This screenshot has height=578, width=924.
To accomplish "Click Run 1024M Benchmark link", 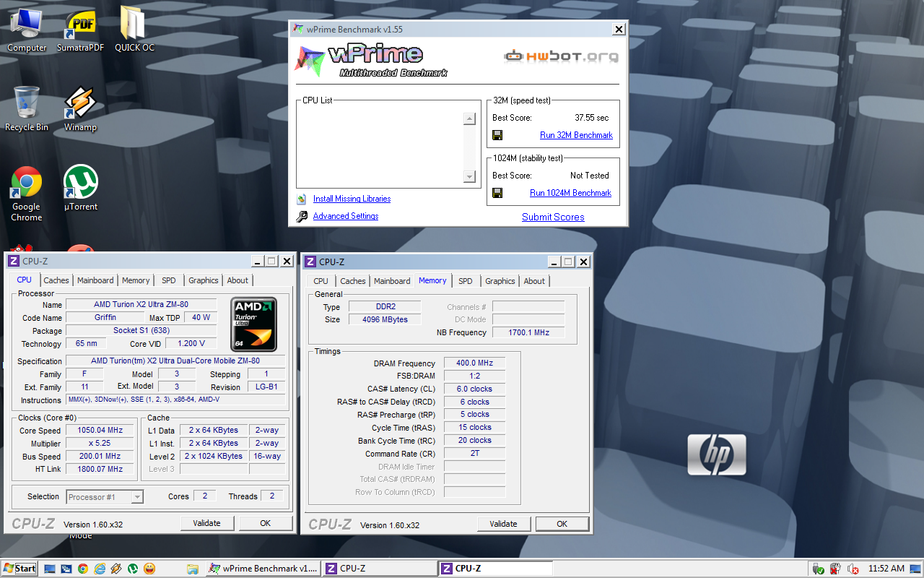I will (x=570, y=193).
